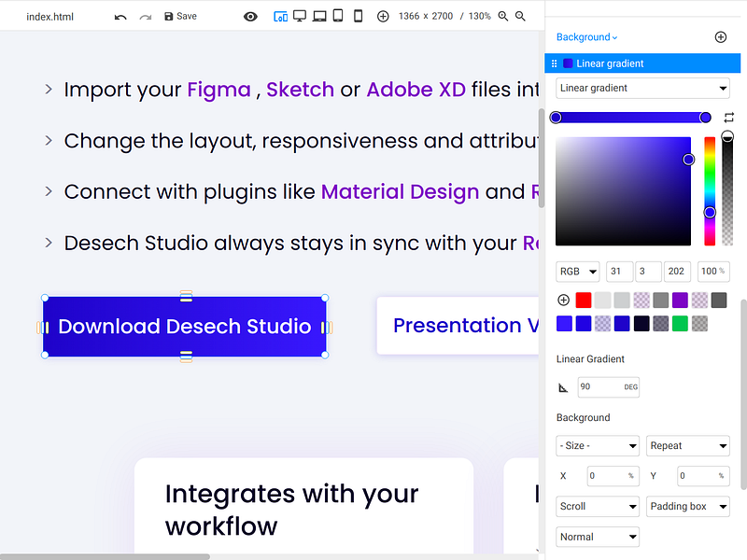Screen dimensions: 747x560
Task: Toggle the gradient repeat arrows icon
Action: point(728,117)
